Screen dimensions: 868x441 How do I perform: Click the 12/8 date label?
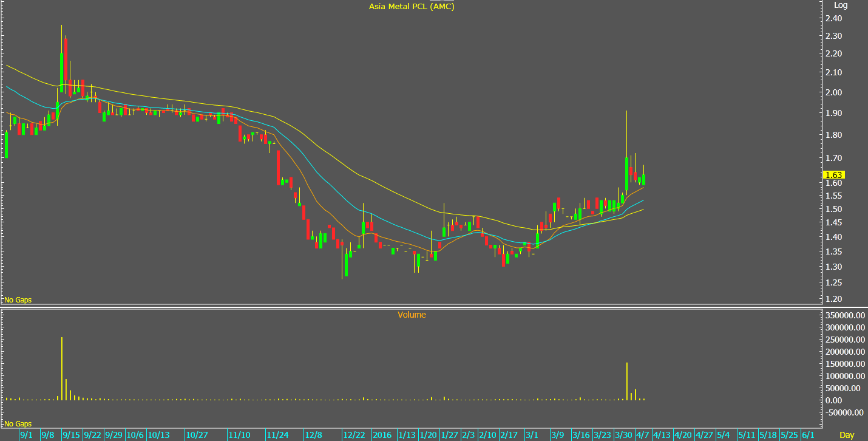pyautogui.click(x=314, y=436)
